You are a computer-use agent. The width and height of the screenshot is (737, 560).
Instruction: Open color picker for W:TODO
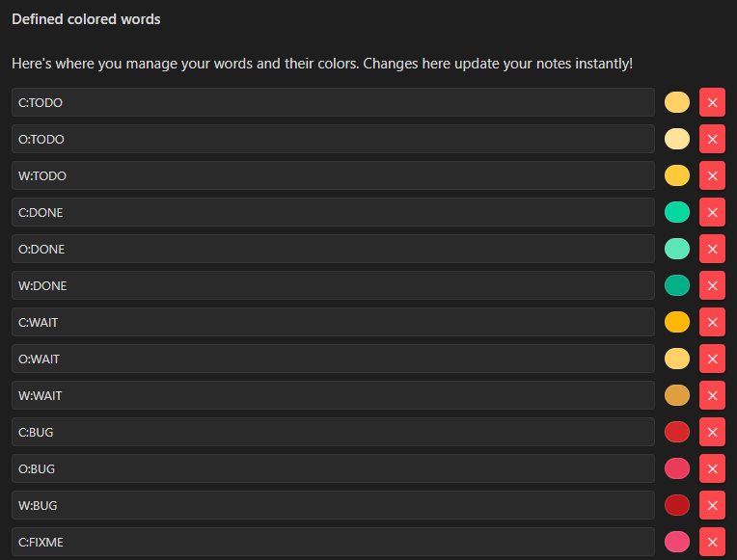677,175
